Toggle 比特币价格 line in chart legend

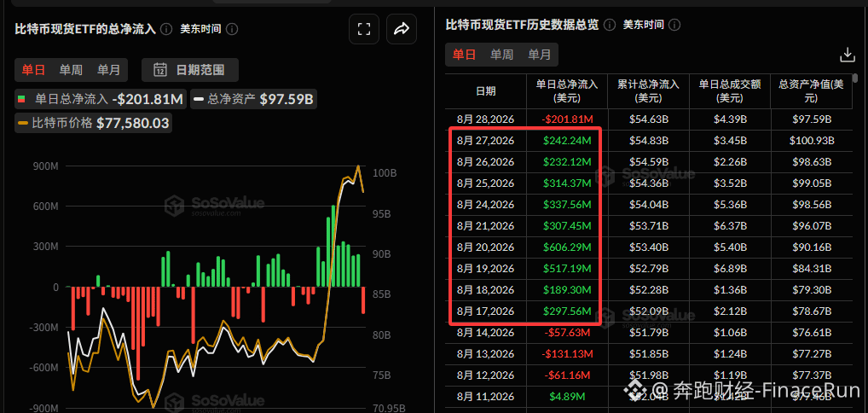[x=93, y=123]
